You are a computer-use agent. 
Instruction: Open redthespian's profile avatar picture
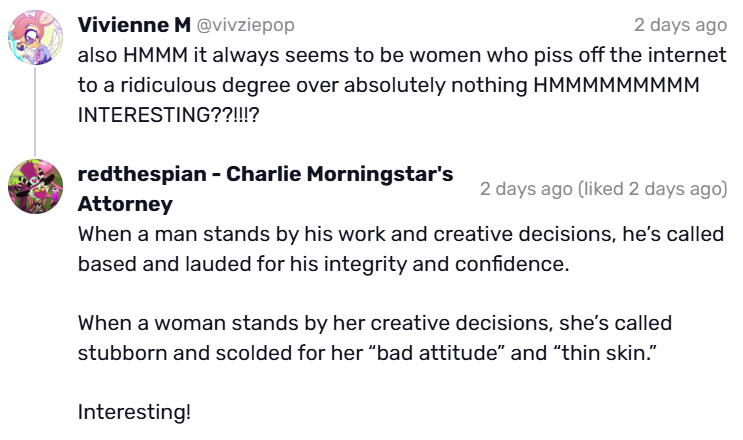pyautogui.click(x=35, y=187)
